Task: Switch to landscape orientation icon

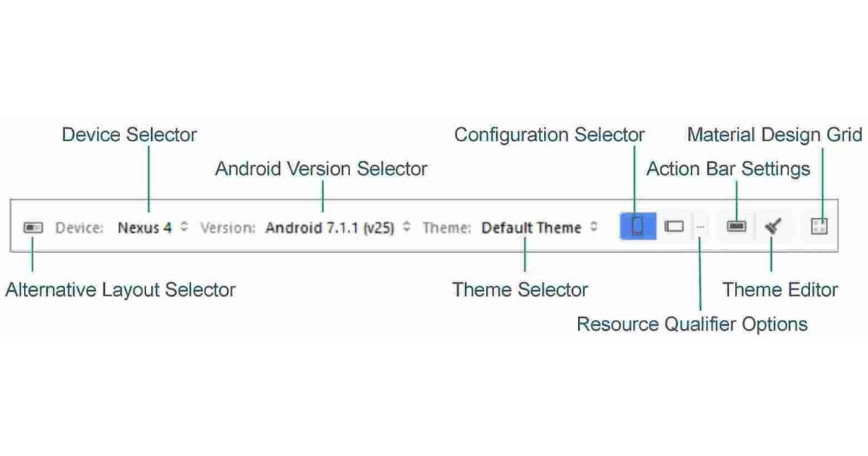Action: point(674,227)
